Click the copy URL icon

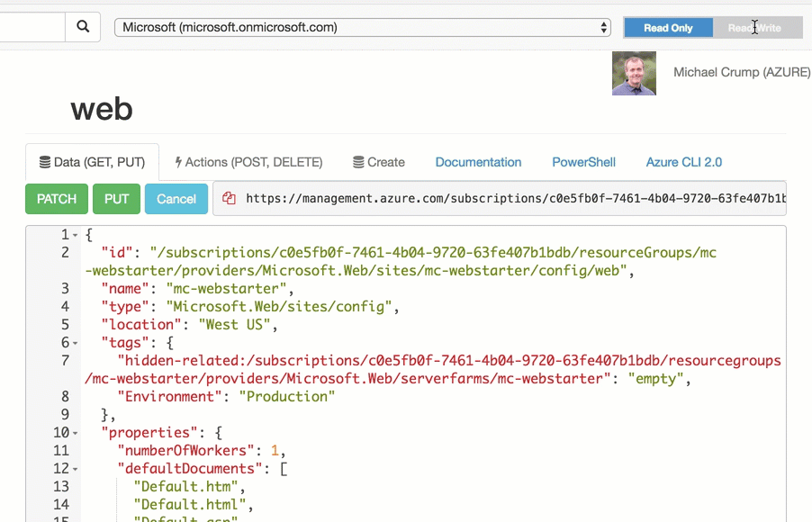229,198
